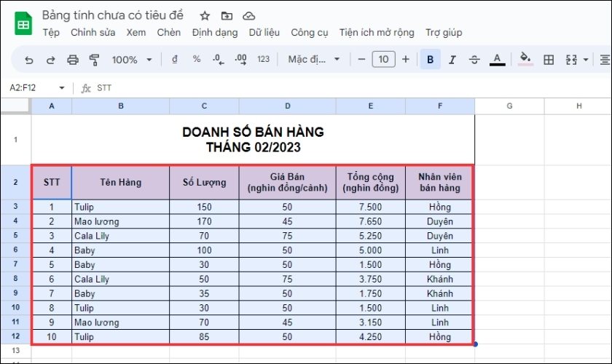Screen dimensions: 612x364
Task: Check the cloud save status icon
Action: click(x=248, y=16)
